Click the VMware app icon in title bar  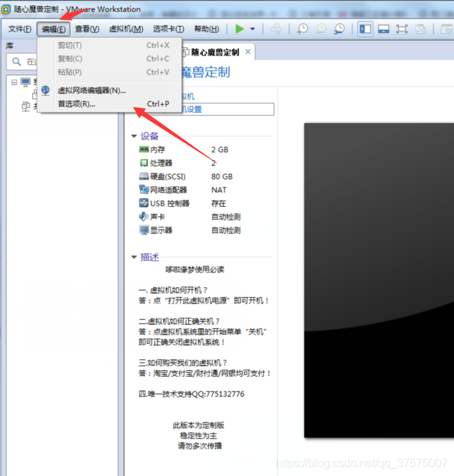6,9
